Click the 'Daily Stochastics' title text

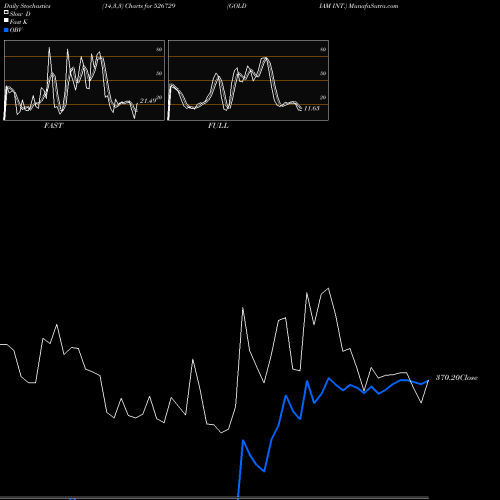point(27,6)
